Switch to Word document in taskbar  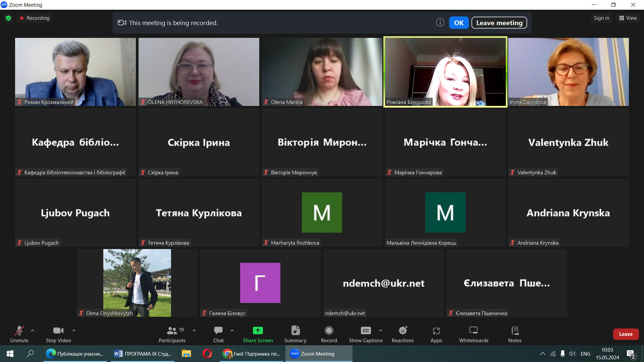click(x=143, y=354)
